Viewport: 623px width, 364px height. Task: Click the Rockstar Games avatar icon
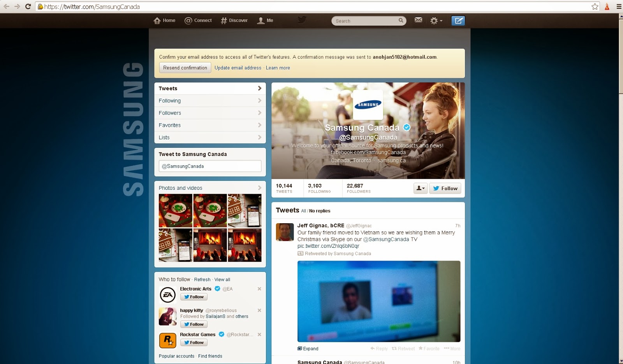click(x=168, y=340)
